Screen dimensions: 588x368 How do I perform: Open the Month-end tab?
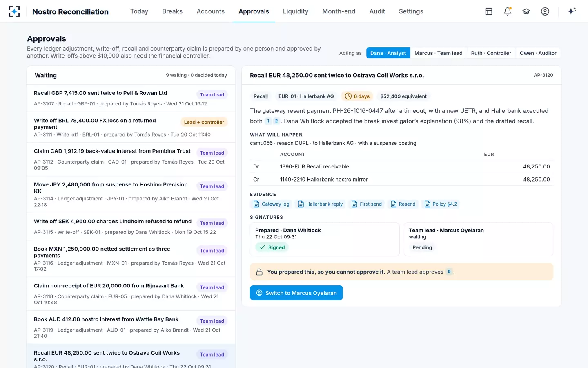pyautogui.click(x=339, y=11)
